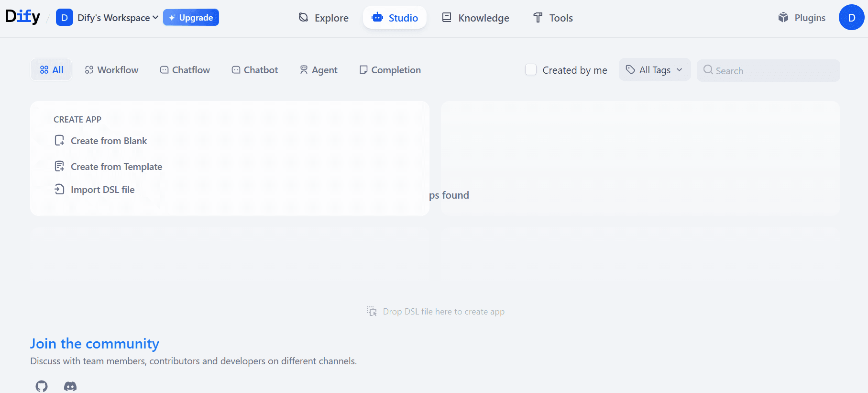
Task: Filter apps by Workflow
Action: [x=111, y=70]
